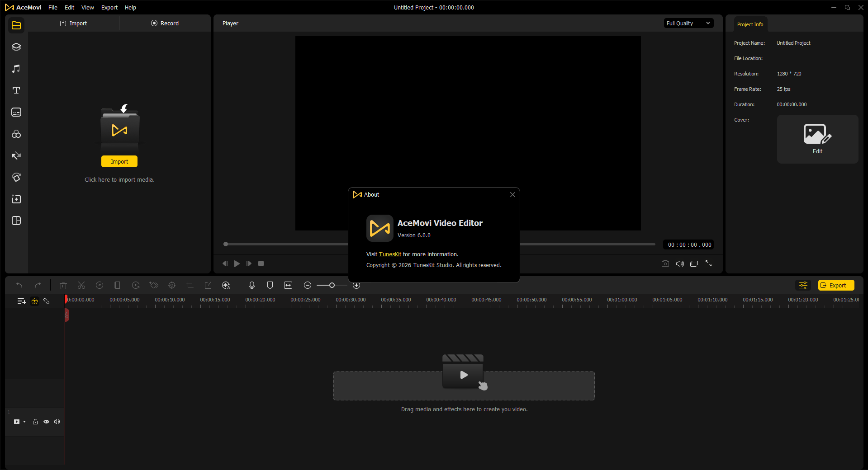Viewport: 868px width, 470px height.
Task: Zoom in the timeline with plus button
Action: coord(356,285)
